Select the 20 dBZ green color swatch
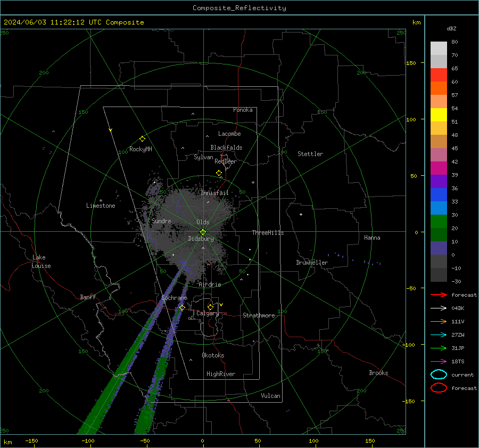Image resolution: width=479 pixels, height=448 pixels. coord(439,222)
